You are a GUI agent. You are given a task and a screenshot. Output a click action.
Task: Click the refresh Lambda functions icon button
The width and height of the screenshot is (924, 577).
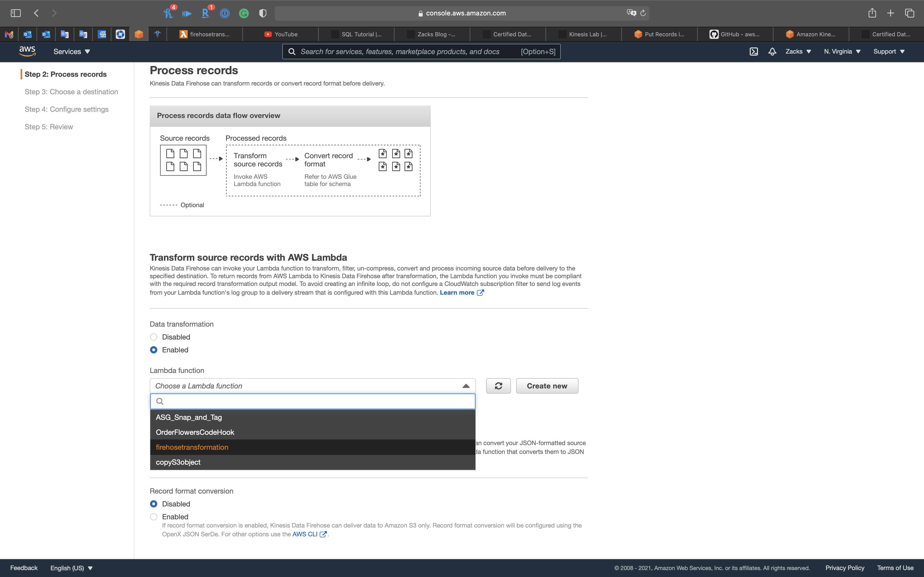(x=498, y=386)
